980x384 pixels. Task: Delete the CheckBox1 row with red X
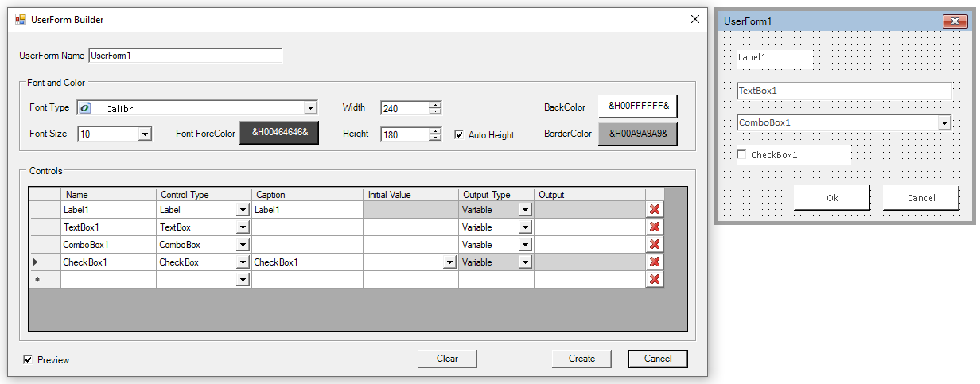655,262
